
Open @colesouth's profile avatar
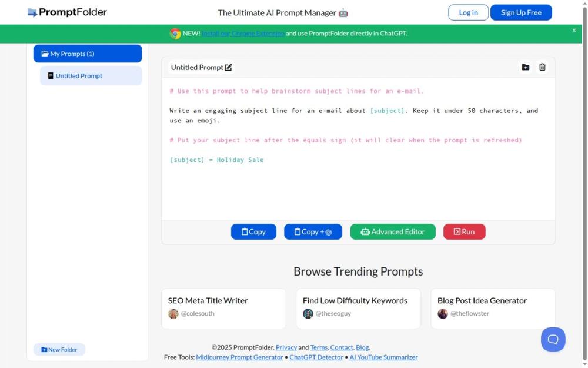pos(173,314)
